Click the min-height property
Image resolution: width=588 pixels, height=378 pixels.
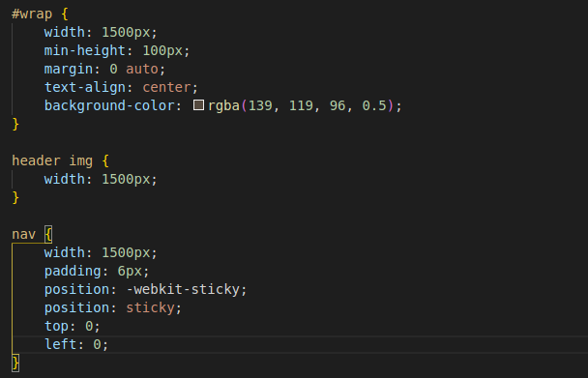[x=85, y=50]
